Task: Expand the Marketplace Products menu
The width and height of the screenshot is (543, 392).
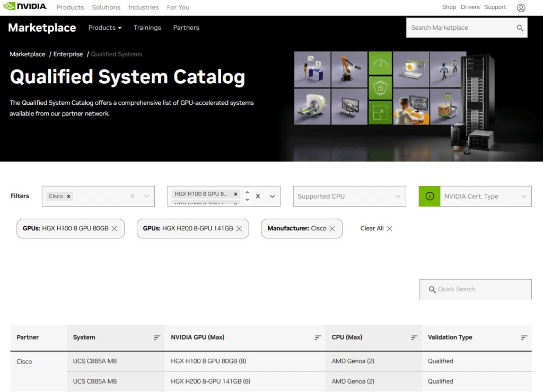Action: 105,28
